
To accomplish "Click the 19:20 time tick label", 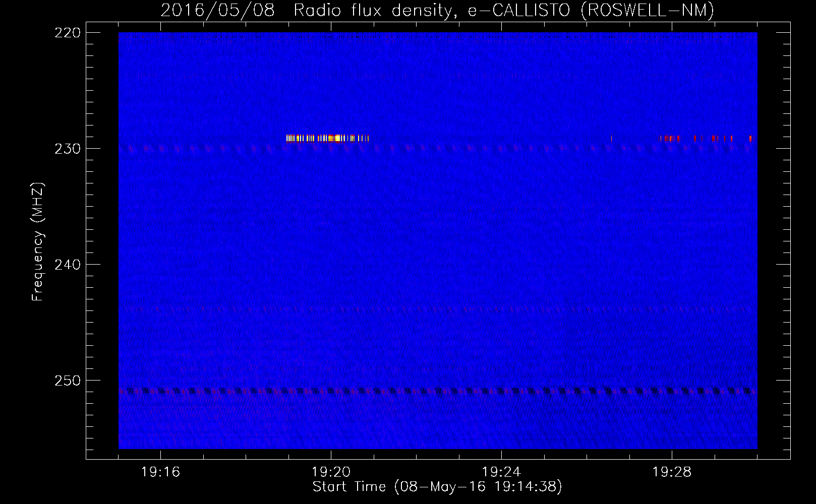I will pyautogui.click(x=331, y=472).
